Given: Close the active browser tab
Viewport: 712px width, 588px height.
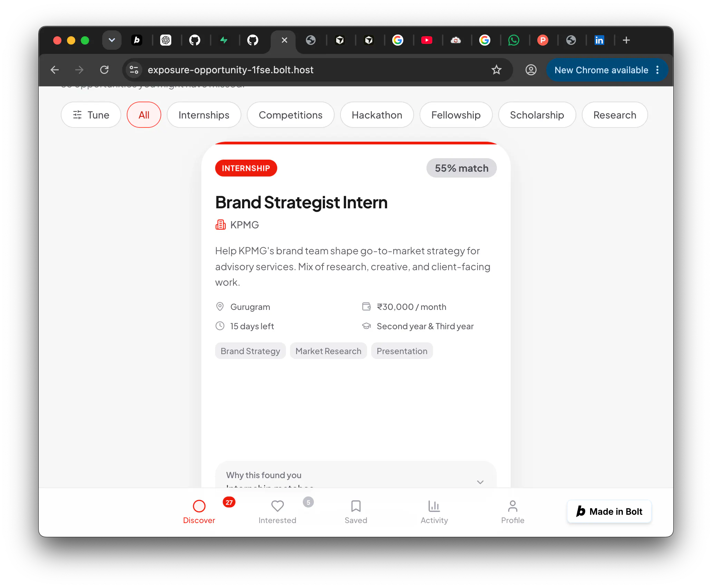Looking at the screenshot, I should click(285, 40).
